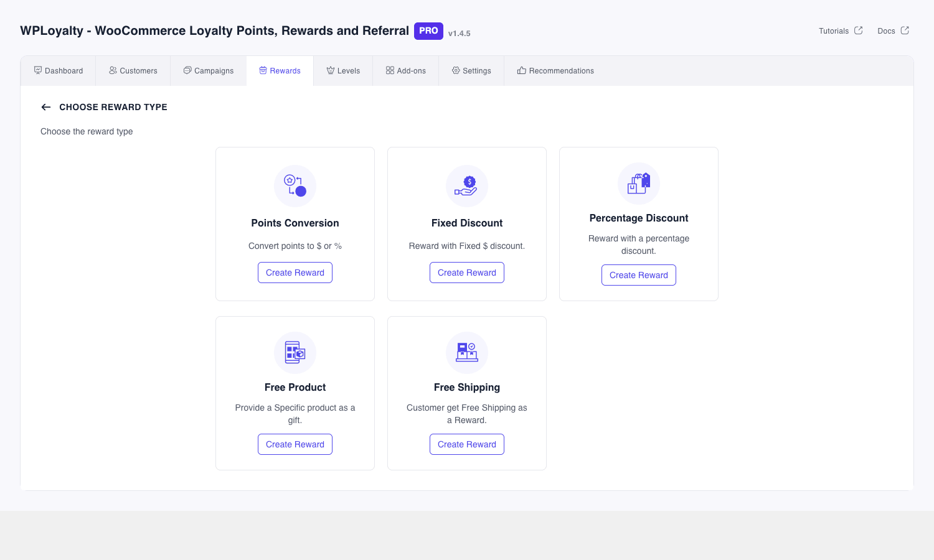The image size is (934, 560).
Task: Create Reward for Free Shipping
Action: point(467,444)
